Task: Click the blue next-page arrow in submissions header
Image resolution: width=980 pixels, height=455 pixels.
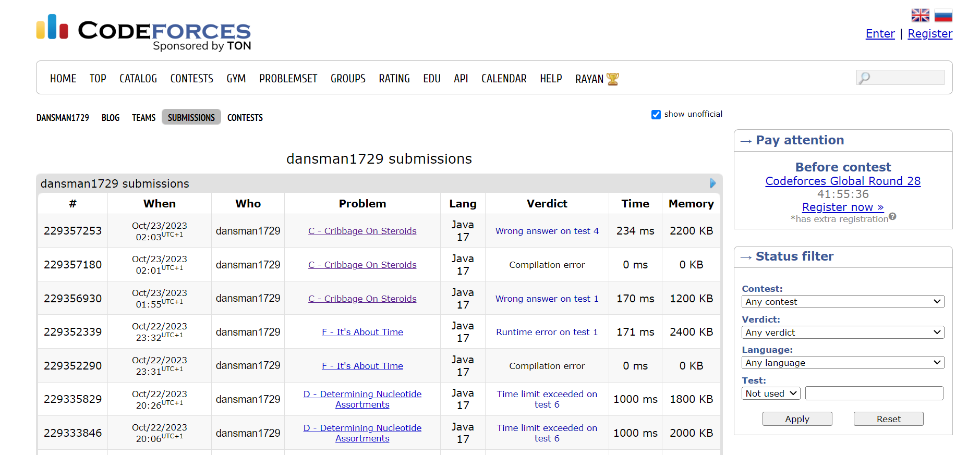Action: coord(713,183)
